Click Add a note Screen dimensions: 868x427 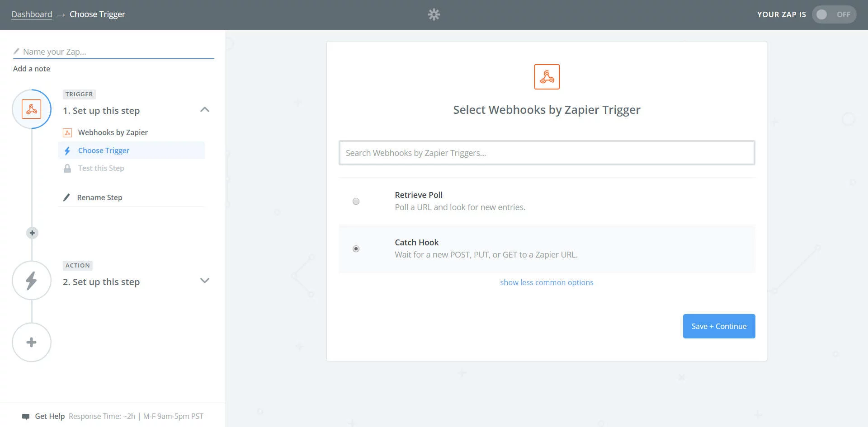[32, 69]
